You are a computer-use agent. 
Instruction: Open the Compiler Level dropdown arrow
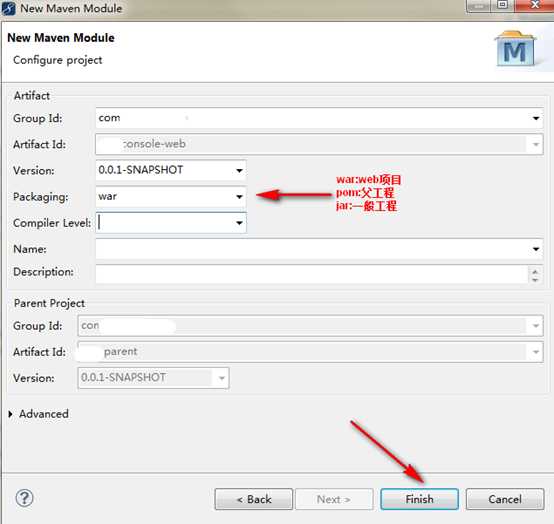239,223
